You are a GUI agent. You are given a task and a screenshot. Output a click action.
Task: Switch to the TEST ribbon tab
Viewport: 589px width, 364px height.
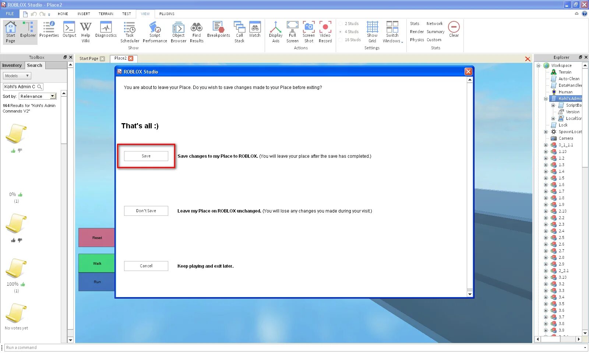pyautogui.click(x=127, y=14)
